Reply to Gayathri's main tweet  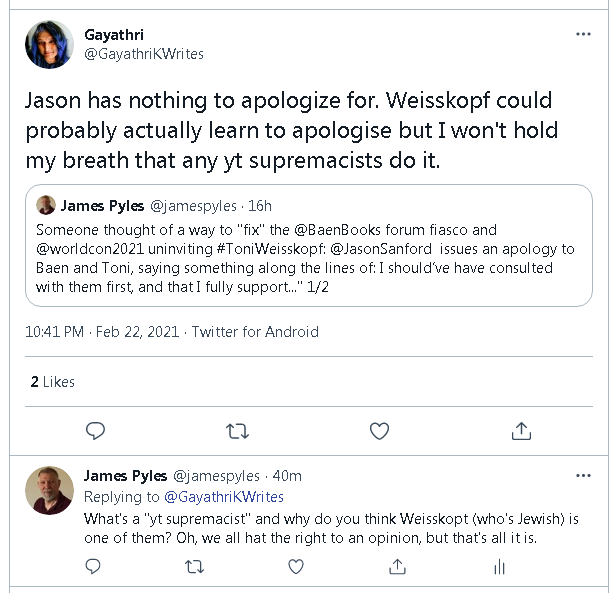click(95, 431)
